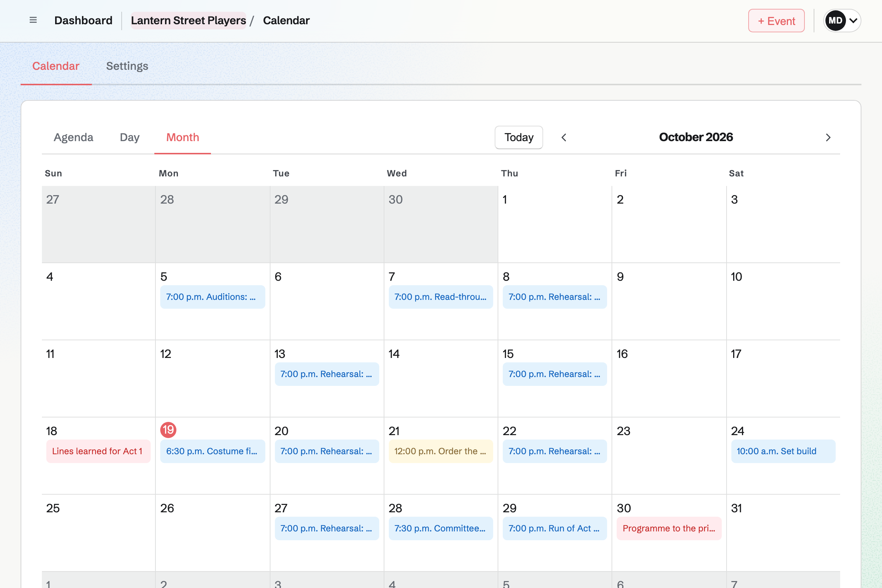Click the October 2026 month title

pyautogui.click(x=696, y=137)
